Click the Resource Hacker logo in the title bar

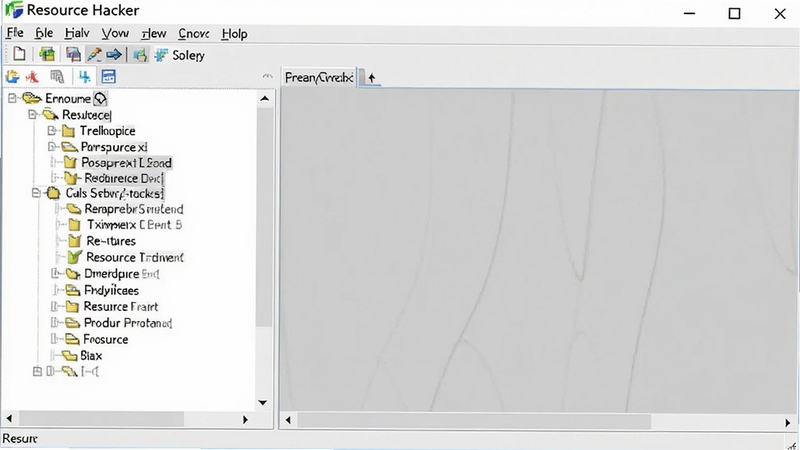click(14, 10)
